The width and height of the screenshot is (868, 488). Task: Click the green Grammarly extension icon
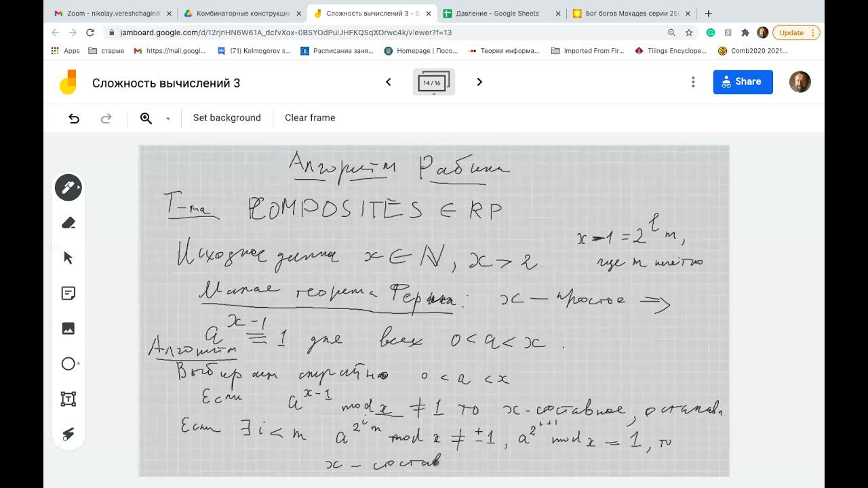711,33
